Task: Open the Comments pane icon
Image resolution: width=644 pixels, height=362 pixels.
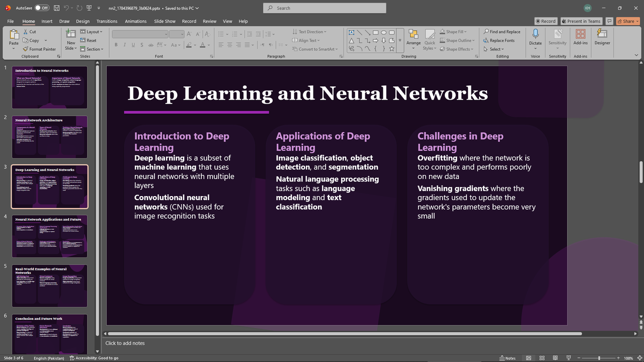Action: (x=609, y=21)
